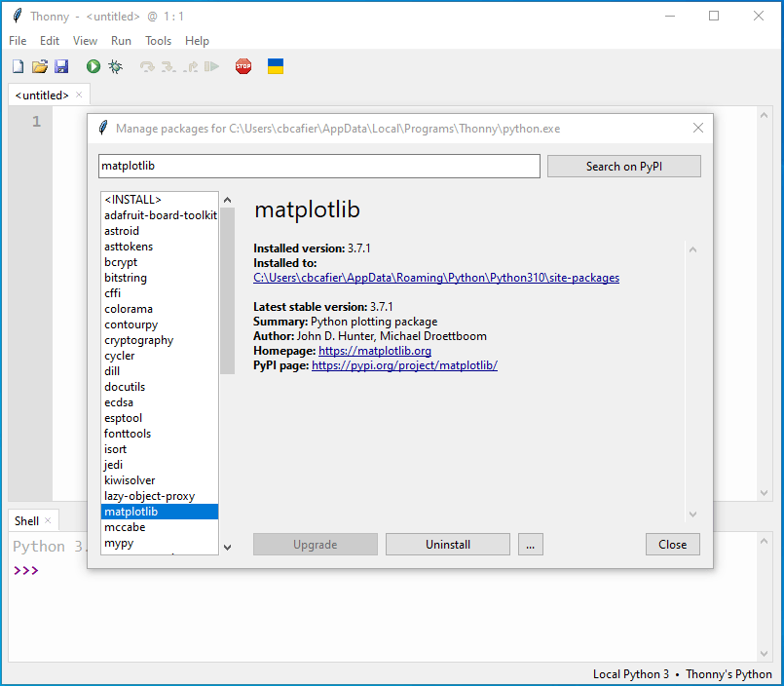Close the <untitled> editor tab
Screen dimensions: 784x686
coord(79,95)
